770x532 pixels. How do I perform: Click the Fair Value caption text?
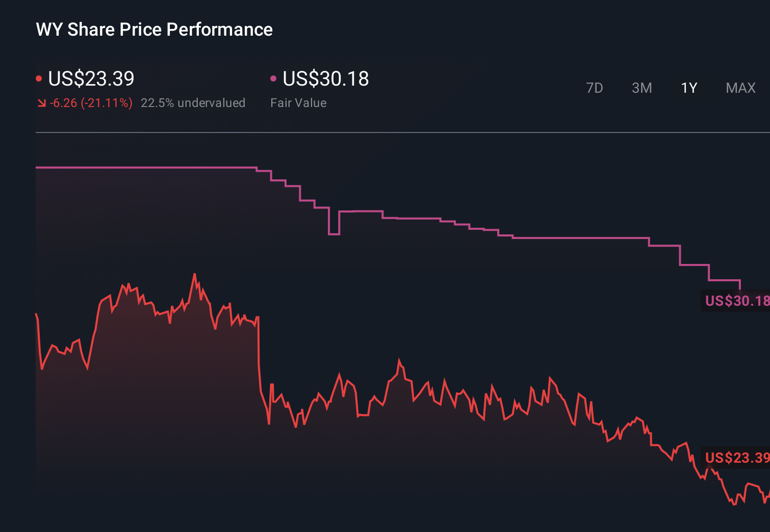click(x=298, y=103)
